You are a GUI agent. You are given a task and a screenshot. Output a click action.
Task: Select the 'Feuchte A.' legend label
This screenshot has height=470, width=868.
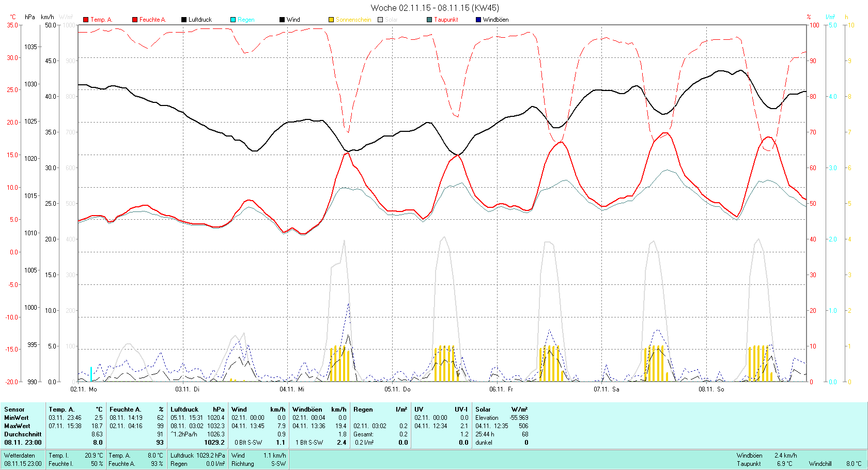click(152, 20)
